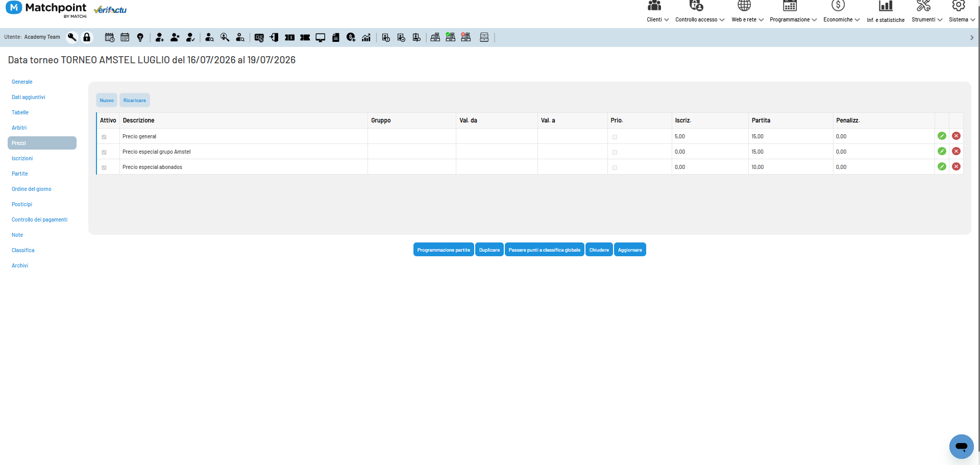Click the door entry arrow toolbar icon
980x465 pixels.
click(274, 37)
